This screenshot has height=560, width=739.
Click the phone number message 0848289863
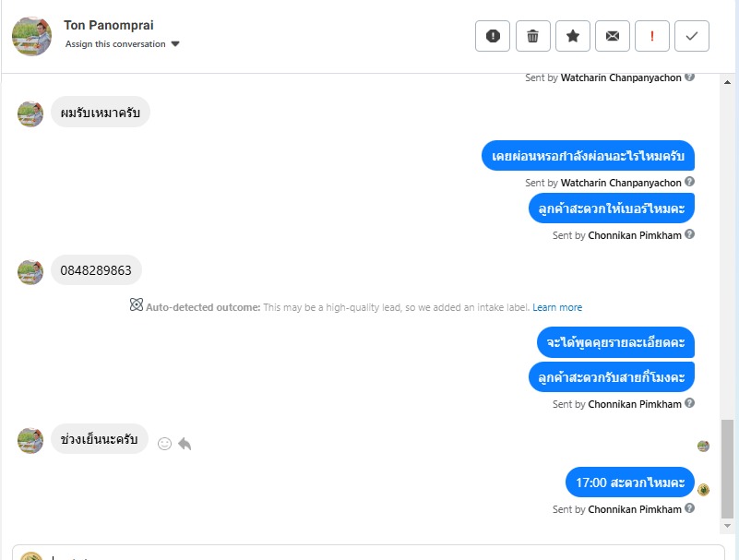(x=96, y=270)
